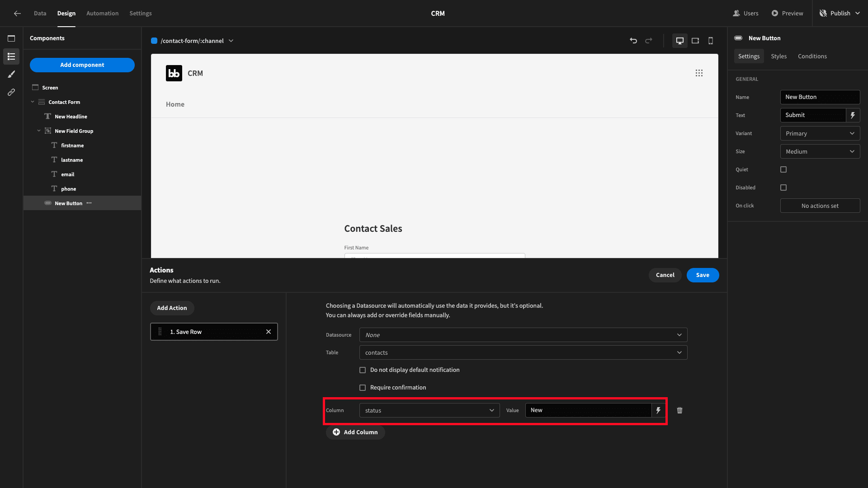Image resolution: width=868 pixels, height=488 pixels.
Task: Select the Screen tree item
Action: (50, 88)
